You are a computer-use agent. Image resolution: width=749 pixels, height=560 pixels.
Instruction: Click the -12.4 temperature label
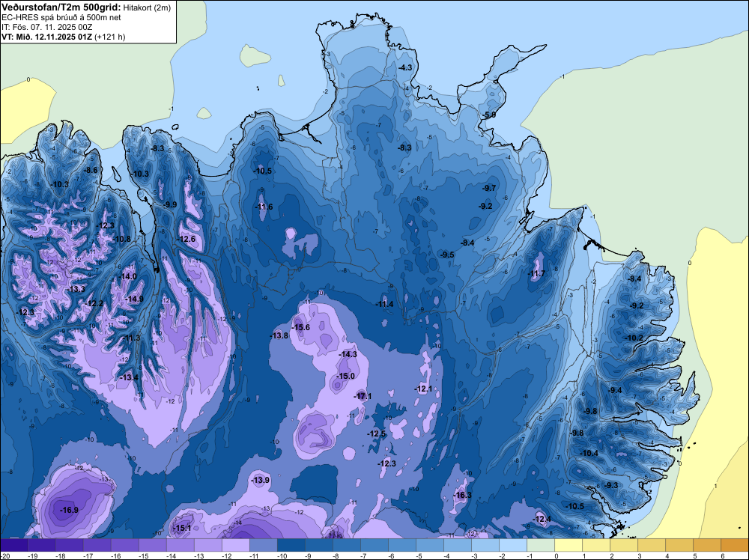click(542, 520)
